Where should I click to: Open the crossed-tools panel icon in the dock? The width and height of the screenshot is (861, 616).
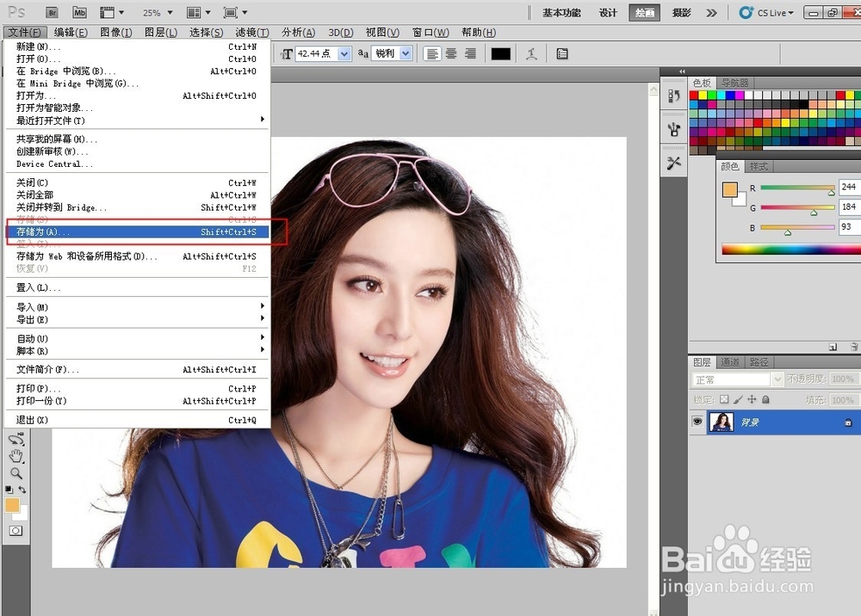[674, 163]
